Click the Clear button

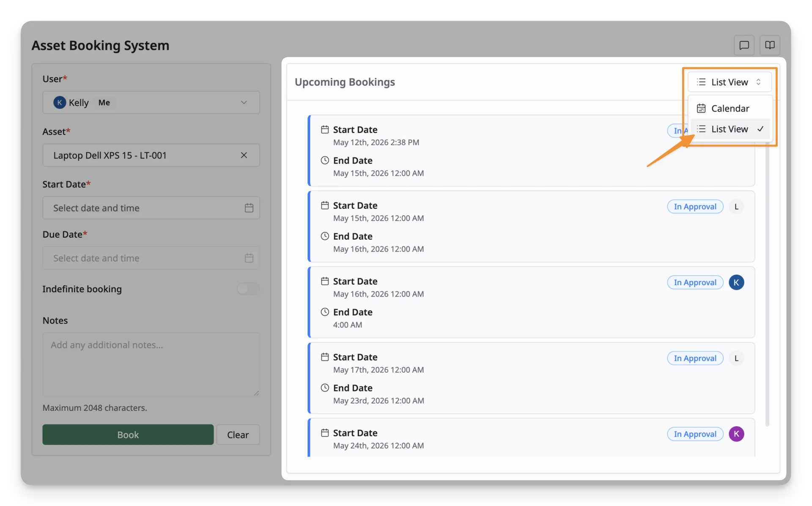tap(238, 435)
